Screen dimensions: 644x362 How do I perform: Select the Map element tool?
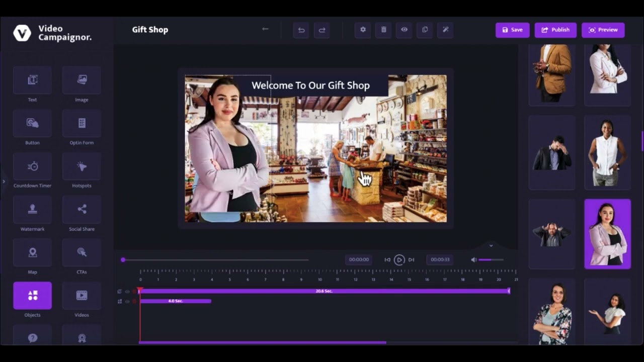pos(32,252)
